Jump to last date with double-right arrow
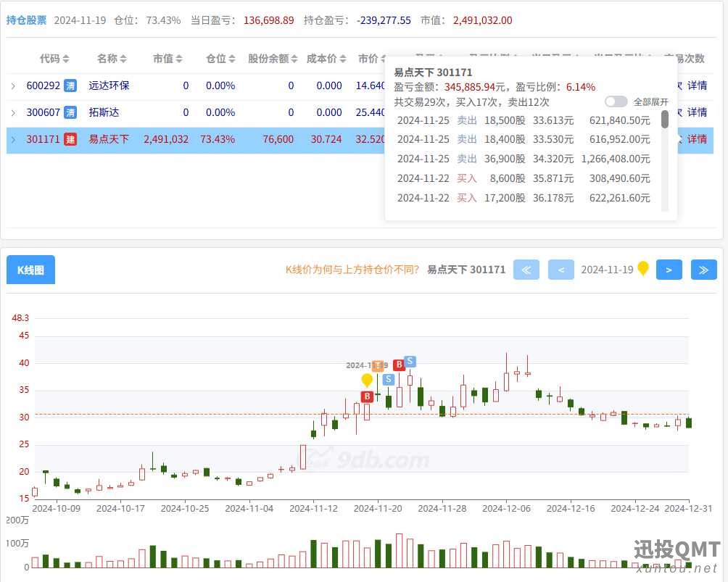The image size is (728, 582). tap(704, 270)
